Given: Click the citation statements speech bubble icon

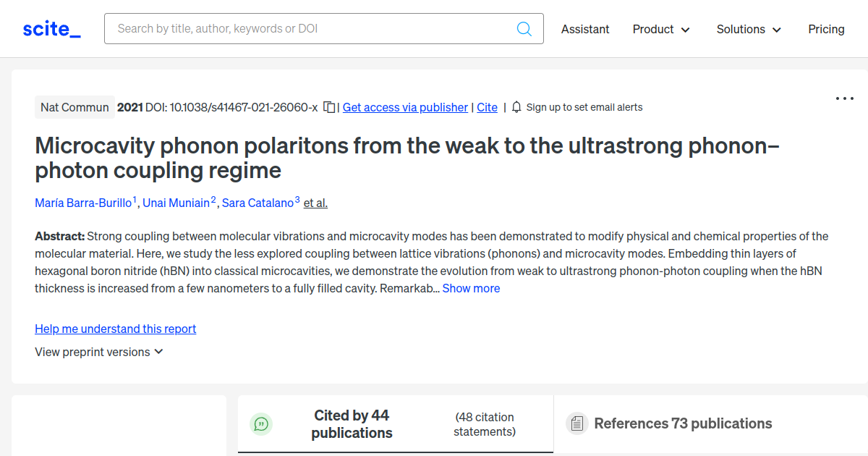Looking at the screenshot, I should [x=261, y=424].
